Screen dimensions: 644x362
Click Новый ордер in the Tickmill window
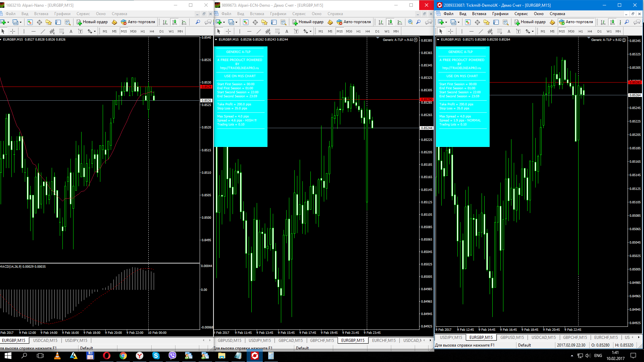[x=530, y=22]
